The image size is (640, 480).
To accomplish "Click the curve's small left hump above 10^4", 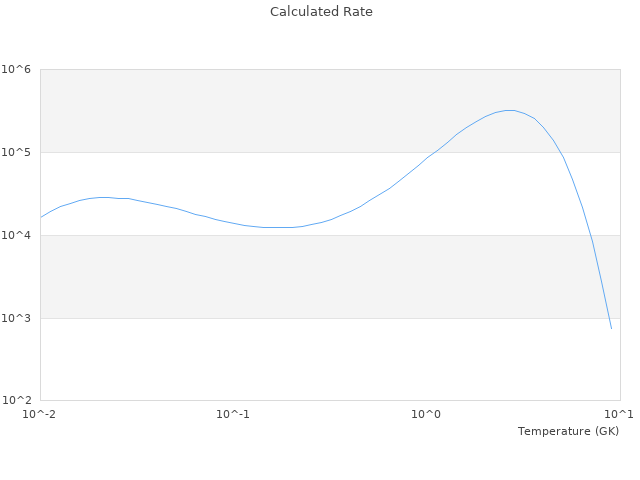I will [x=103, y=197].
